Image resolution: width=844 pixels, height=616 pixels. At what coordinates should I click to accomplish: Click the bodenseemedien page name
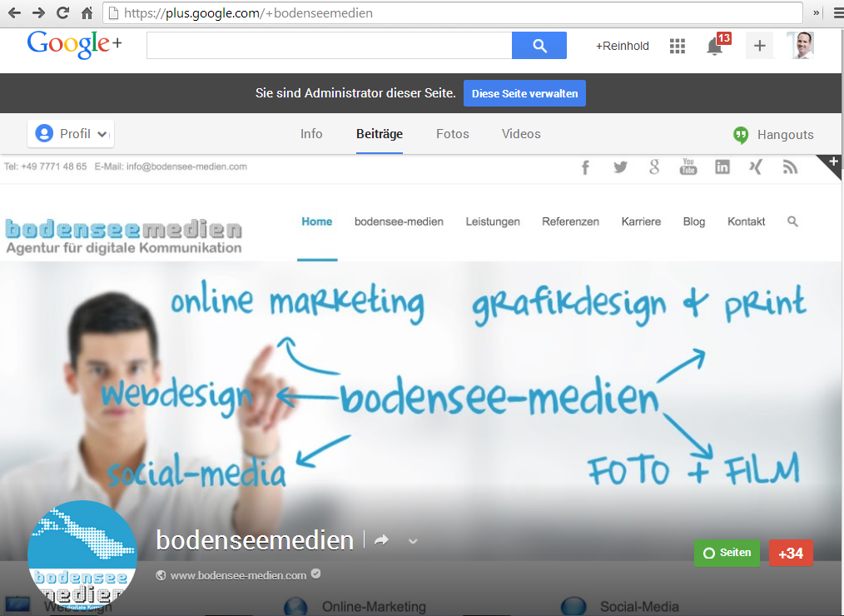click(255, 540)
